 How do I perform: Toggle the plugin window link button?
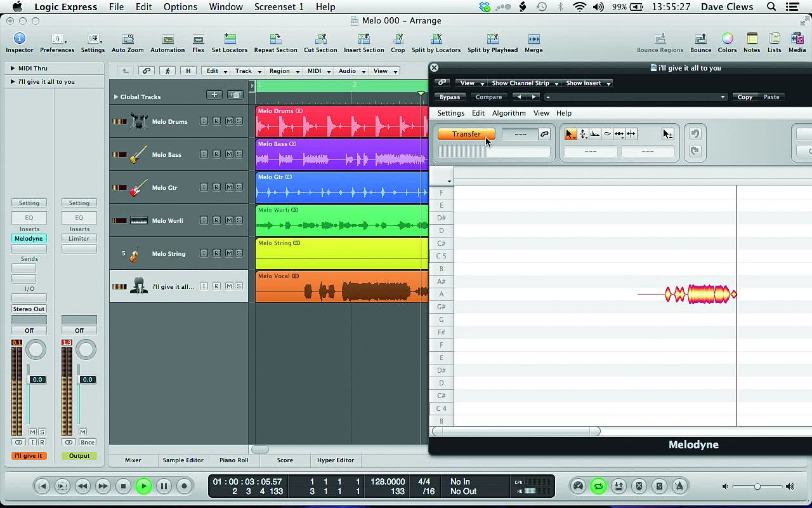click(x=442, y=83)
